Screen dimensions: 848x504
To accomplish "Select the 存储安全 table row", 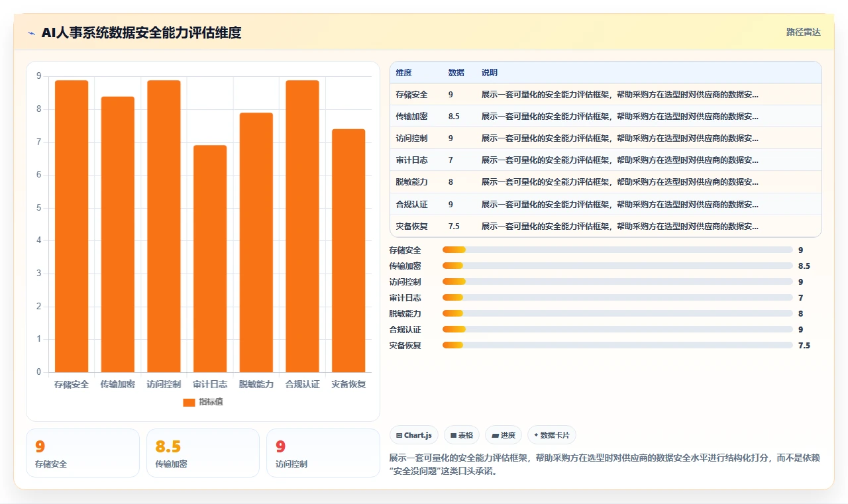I will 606,95.
